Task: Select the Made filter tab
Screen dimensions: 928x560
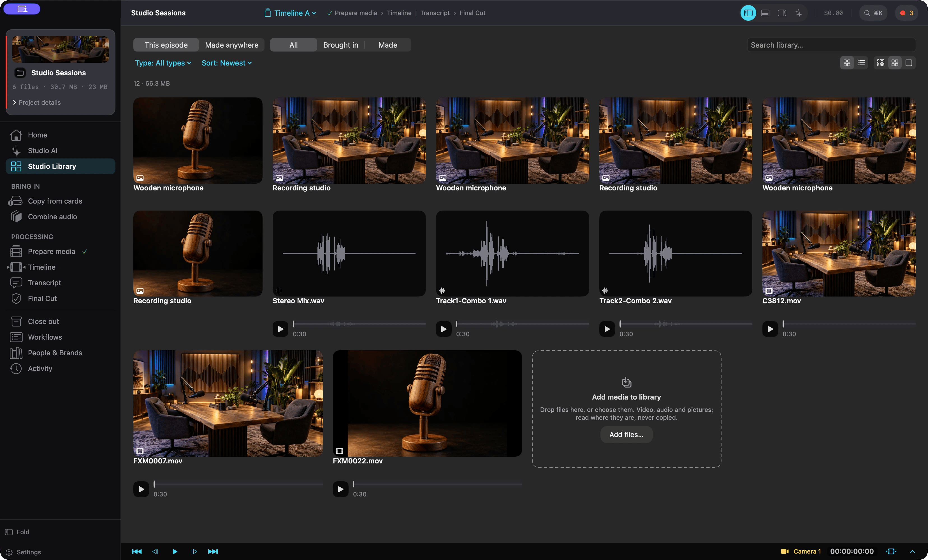Action: [388, 45]
